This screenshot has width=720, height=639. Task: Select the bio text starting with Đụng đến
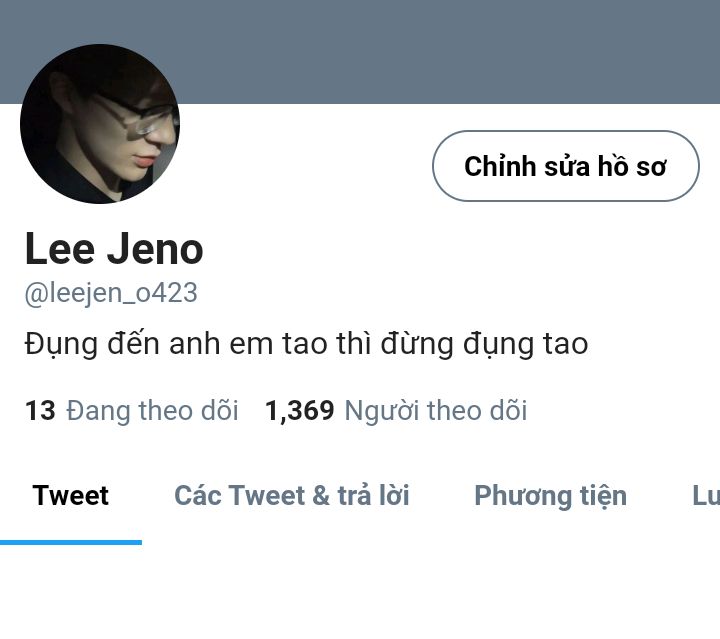(306, 344)
